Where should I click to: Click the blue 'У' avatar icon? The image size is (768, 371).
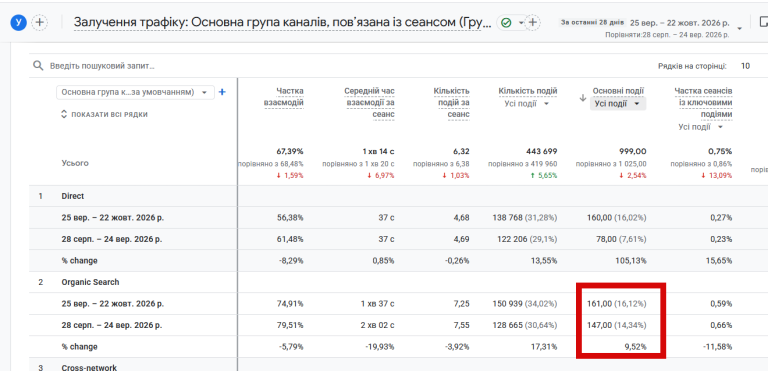(x=19, y=23)
